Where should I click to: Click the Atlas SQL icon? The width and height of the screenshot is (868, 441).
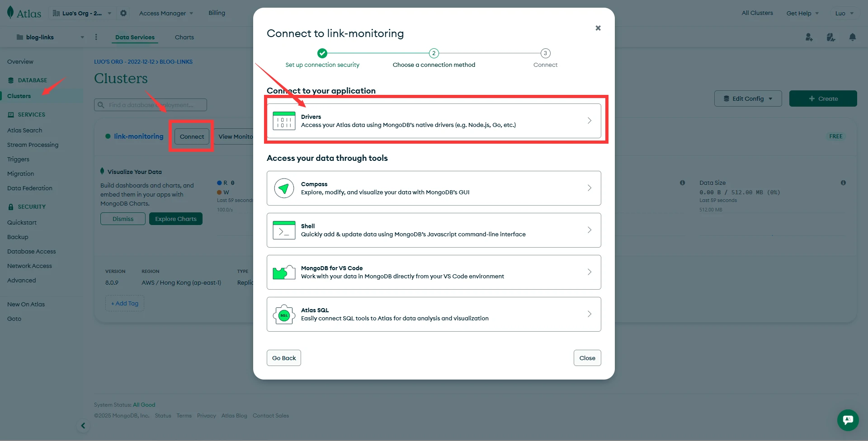point(284,314)
